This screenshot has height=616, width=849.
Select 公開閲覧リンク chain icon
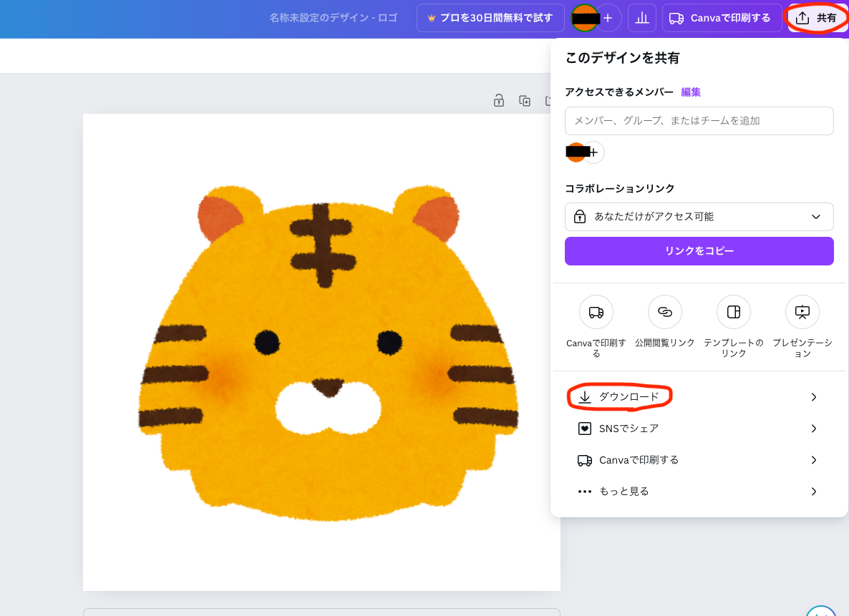click(665, 312)
